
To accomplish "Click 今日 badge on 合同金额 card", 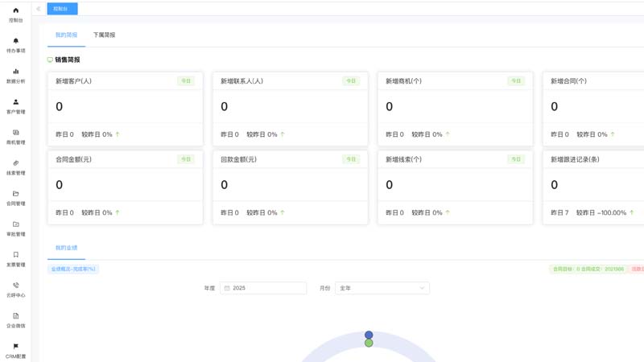I will [186, 159].
